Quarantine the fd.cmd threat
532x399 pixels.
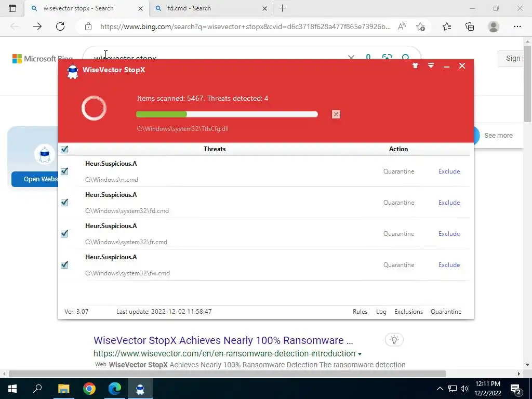click(x=398, y=203)
